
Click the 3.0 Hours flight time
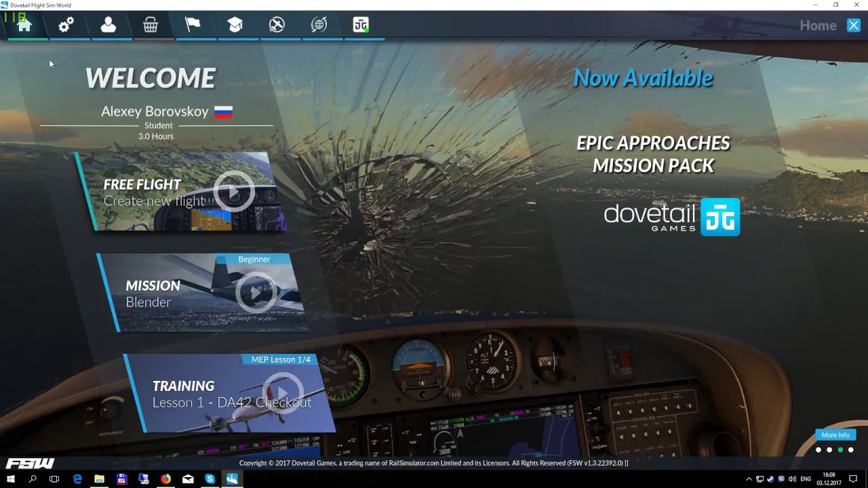[x=156, y=136]
